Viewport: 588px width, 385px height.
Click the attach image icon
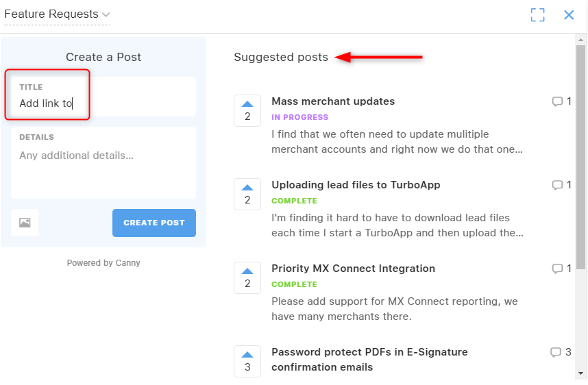[25, 223]
